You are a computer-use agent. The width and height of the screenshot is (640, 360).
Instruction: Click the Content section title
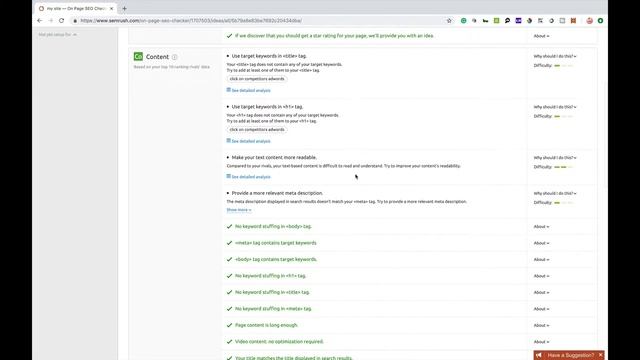click(157, 57)
